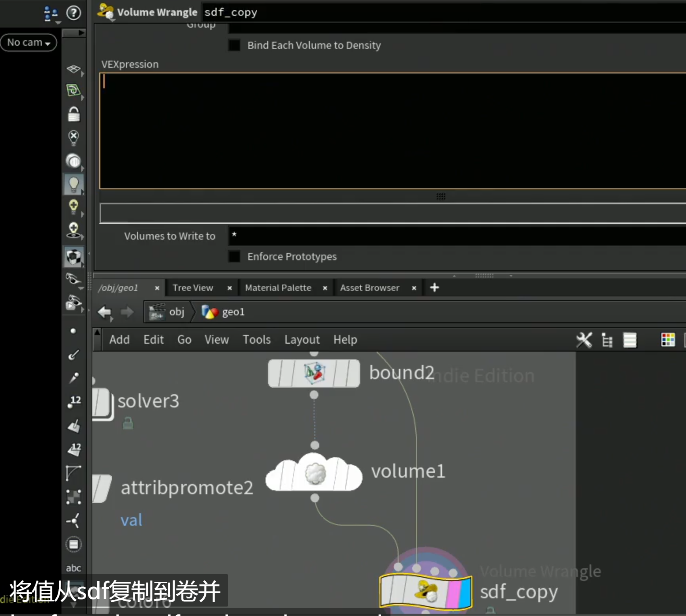Viewport: 686px width, 616px height.
Task: Click the Volumes to Write to field
Action: pos(457,235)
